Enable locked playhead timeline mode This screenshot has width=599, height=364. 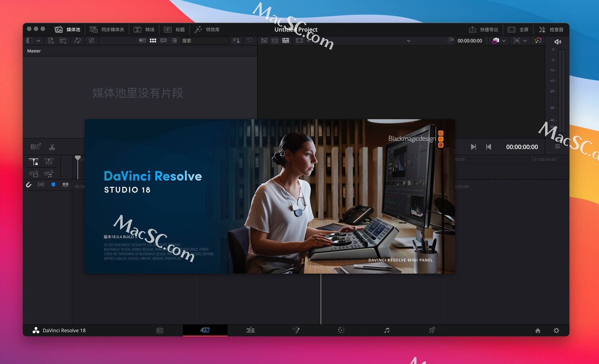[x=34, y=162]
